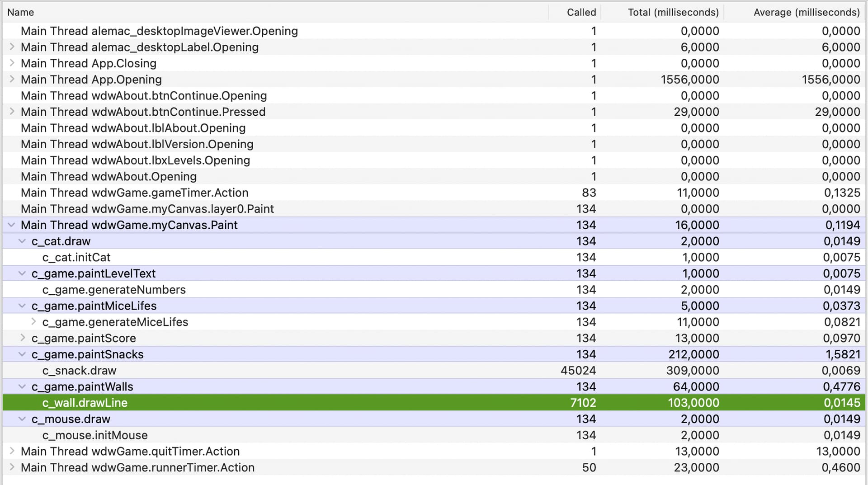Select Main Thread wdwAbout.Opening row

434,177
